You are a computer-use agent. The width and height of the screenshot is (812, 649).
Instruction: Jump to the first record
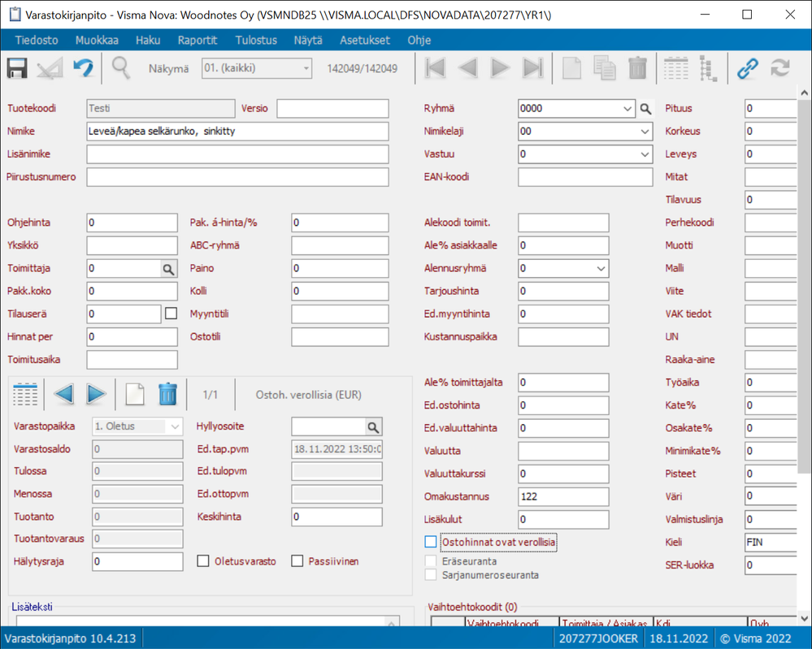435,68
